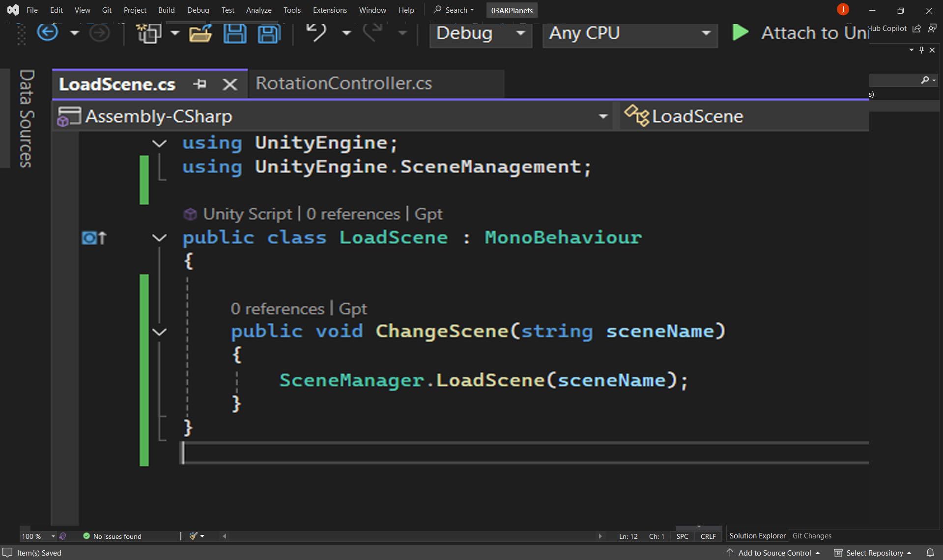Viewport: 943px width, 560px height.
Task: Click the green Start debugging play icon
Action: (x=740, y=33)
